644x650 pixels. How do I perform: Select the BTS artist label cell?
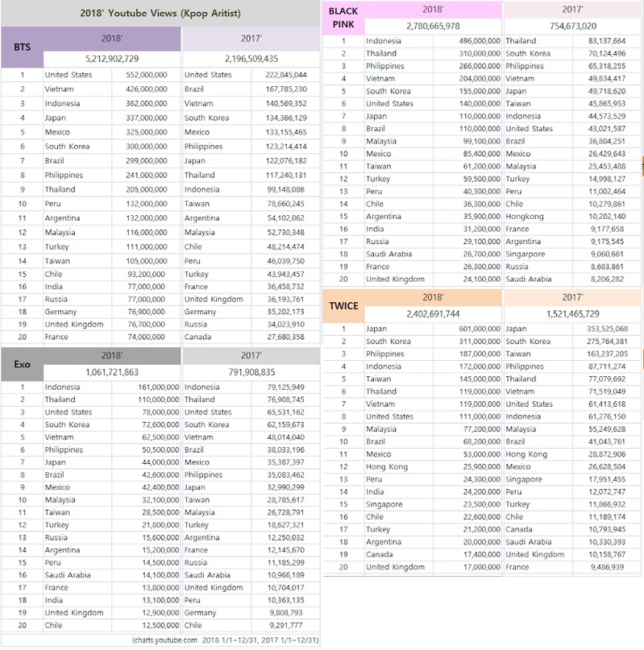(x=22, y=48)
